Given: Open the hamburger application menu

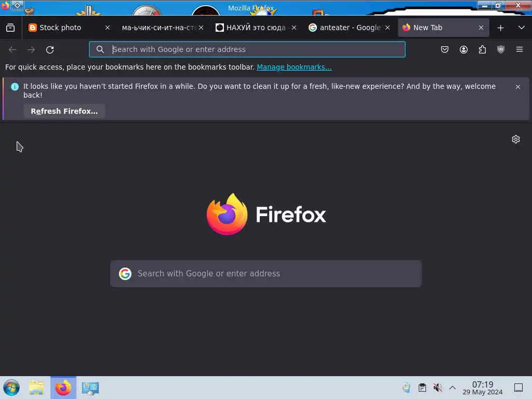Looking at the screenshot, I should 520,49.
